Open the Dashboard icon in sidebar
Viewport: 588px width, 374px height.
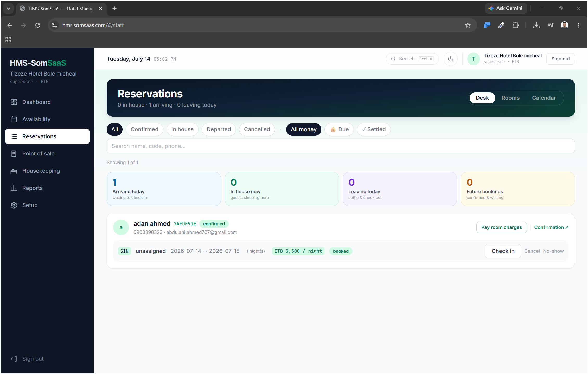click(14, 102)
